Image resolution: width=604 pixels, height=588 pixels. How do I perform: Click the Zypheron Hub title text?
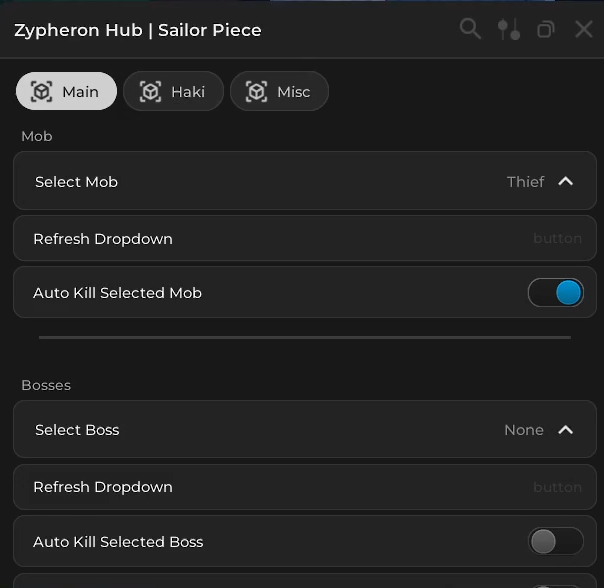137,30
